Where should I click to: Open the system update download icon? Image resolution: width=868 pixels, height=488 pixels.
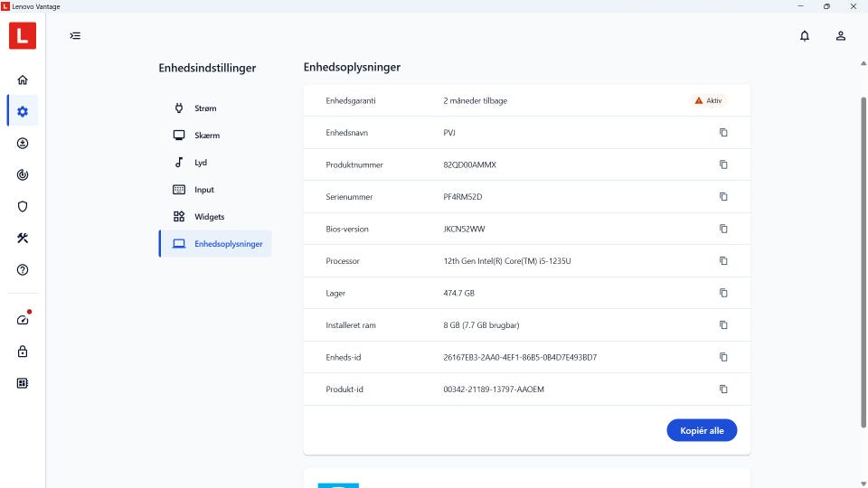22,144
